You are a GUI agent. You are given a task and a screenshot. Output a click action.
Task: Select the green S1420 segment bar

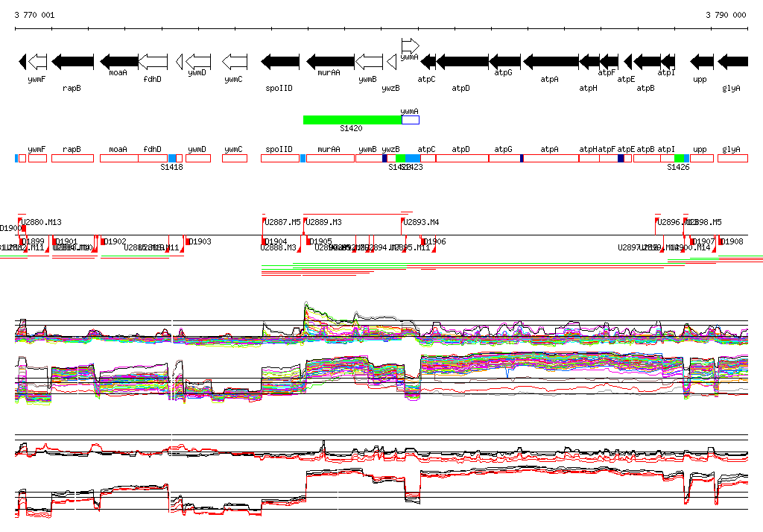352,120
